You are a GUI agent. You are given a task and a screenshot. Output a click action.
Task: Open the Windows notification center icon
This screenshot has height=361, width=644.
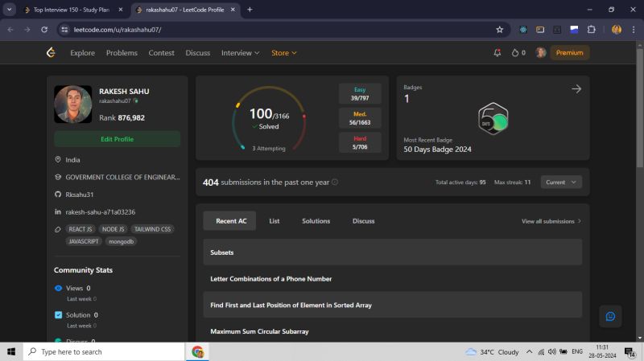[x=630, y=351]
